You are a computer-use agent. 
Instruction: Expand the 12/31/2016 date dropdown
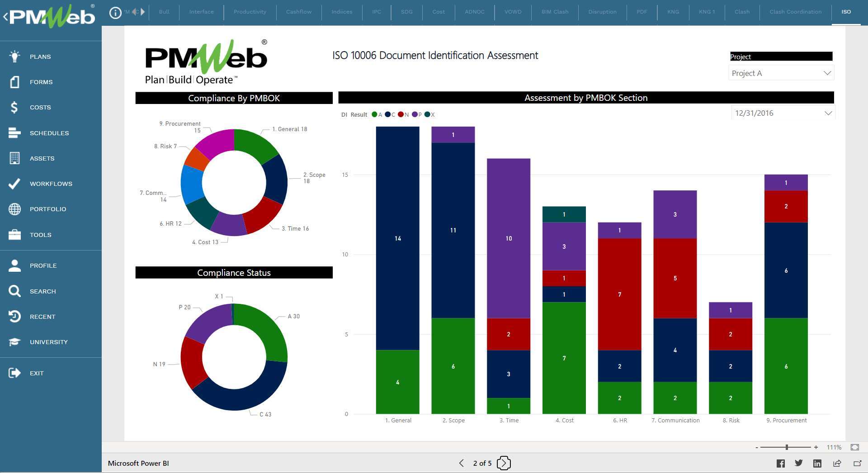point(828,113)
